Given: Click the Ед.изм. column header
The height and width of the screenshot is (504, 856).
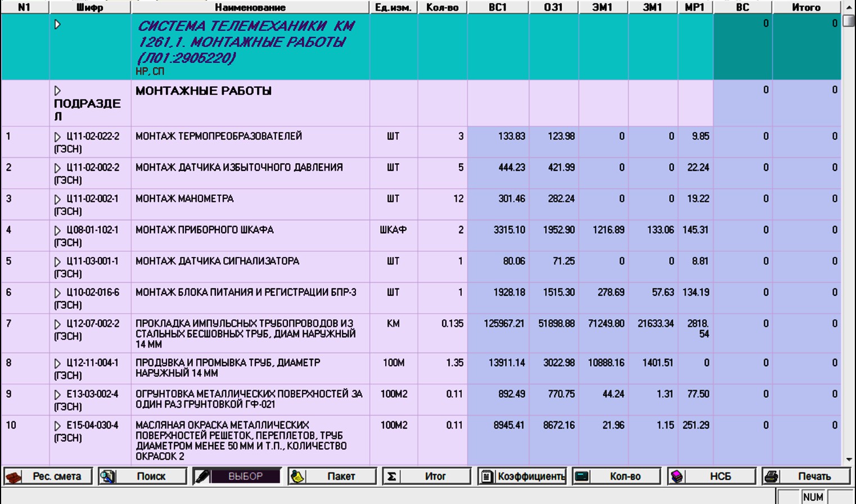Looking at the screenshot, I should [394, 7].
